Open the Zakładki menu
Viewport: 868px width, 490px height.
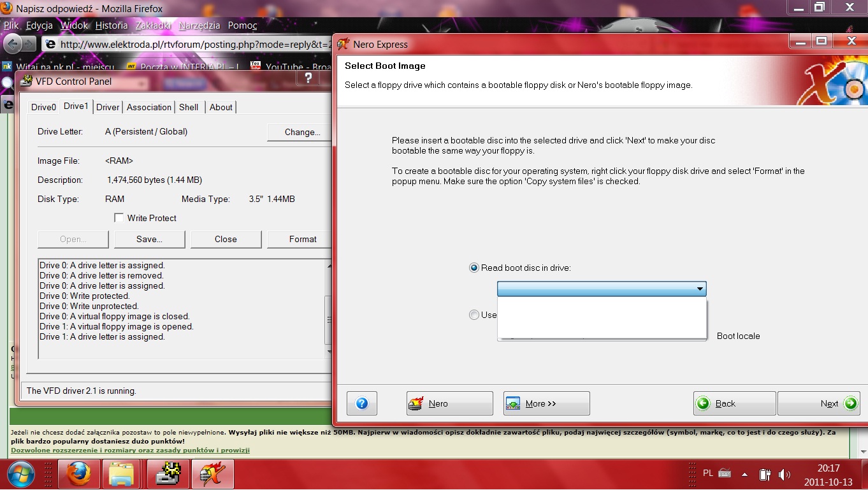(154, 25)
